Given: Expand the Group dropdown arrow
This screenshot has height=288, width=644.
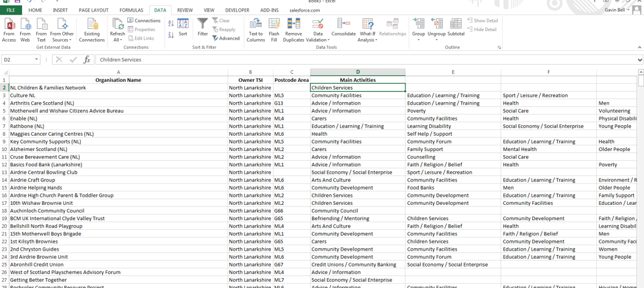Looking at the screenshot, I should [x=418, y=40].
